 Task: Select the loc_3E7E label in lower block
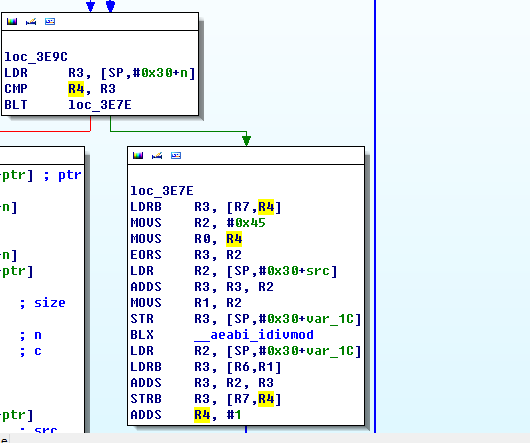[162, 191]
